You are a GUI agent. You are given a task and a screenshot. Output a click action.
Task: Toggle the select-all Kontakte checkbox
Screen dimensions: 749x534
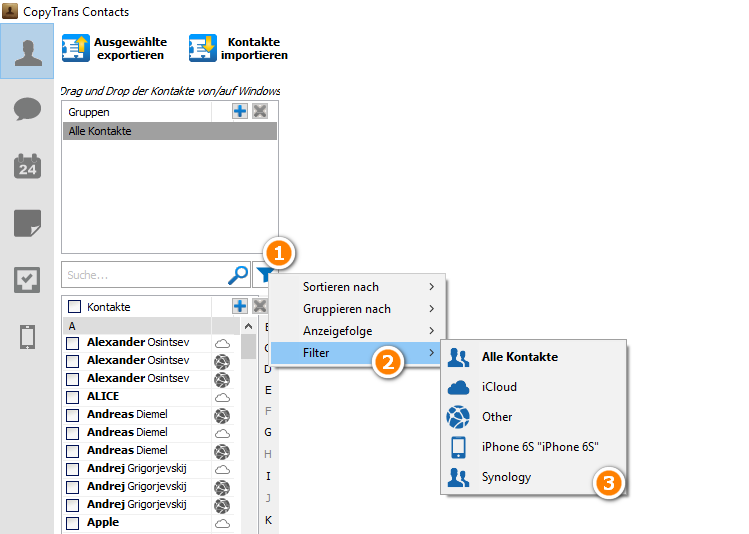(75, 306)
